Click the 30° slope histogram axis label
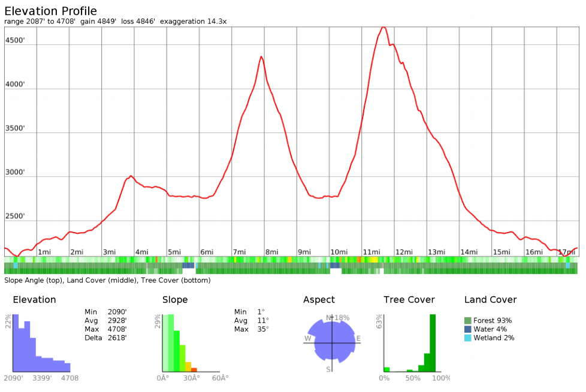 click(x=192, y=378)
